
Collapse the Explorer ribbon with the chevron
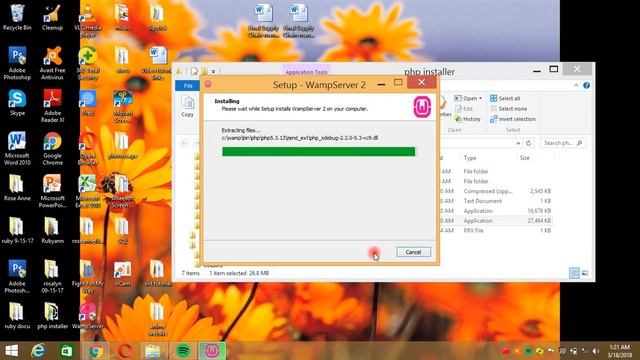pos(576,85)
